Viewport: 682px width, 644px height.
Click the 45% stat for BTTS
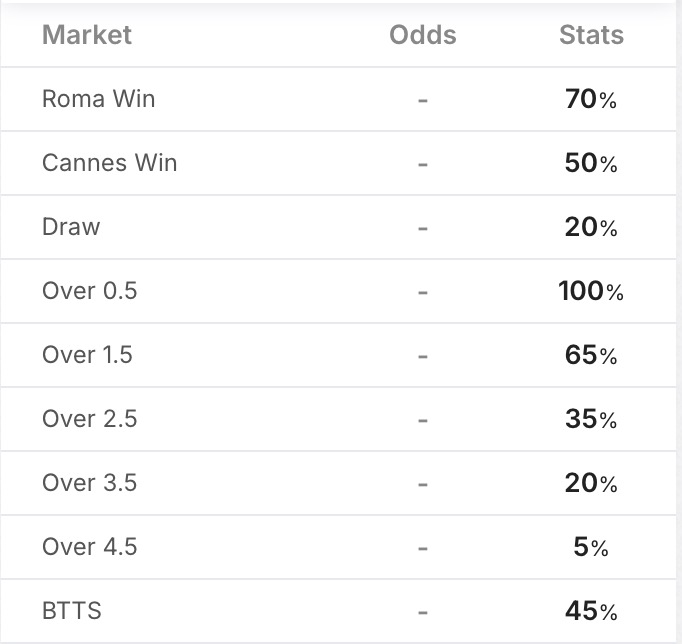click(591, 611)
